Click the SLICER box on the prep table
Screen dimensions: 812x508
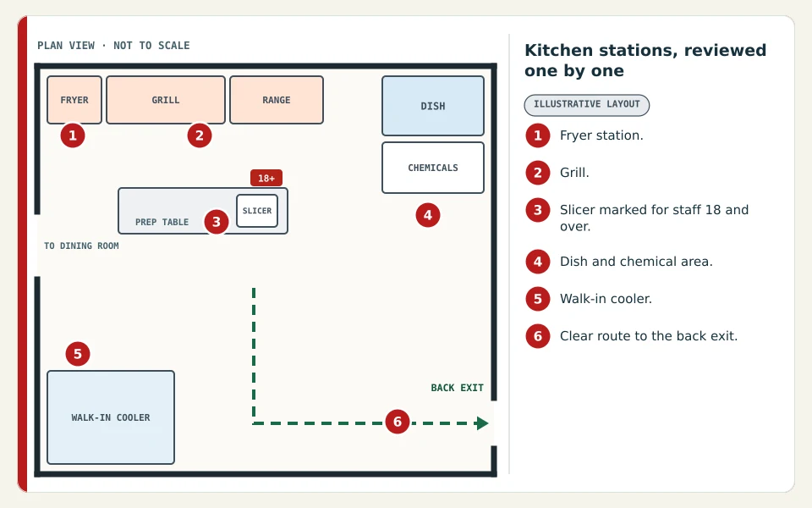click(257, 211)
